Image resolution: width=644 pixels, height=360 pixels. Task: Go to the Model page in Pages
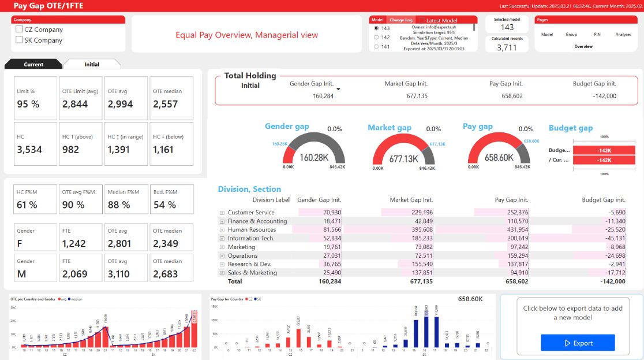pyautogui.click(x=546, y=35)
